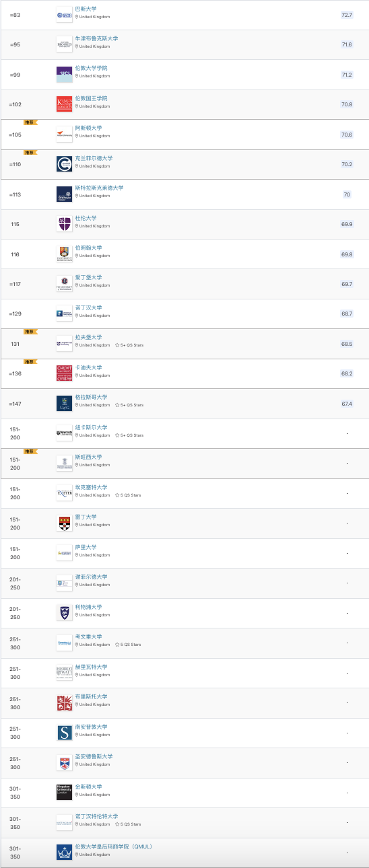Screen dimensions: 369x868
Task: Click the 72.7 score for 巴斯大学
Action: [347, 15]
